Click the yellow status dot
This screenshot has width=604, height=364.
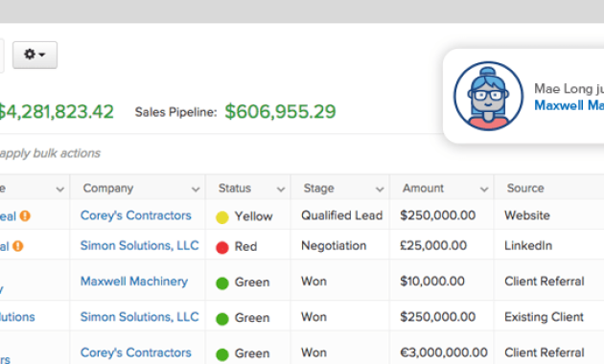coord(222,217)
